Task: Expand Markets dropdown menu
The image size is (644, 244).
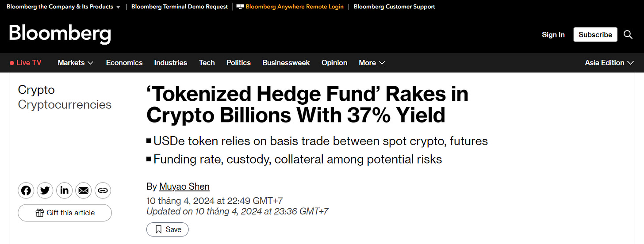Action: pos(76,63)
